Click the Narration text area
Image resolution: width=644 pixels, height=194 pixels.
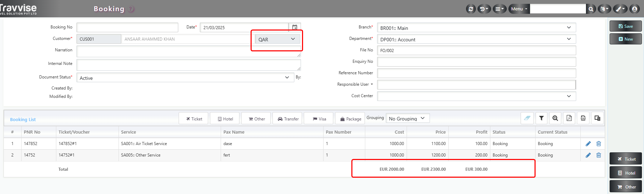[189, 51]
